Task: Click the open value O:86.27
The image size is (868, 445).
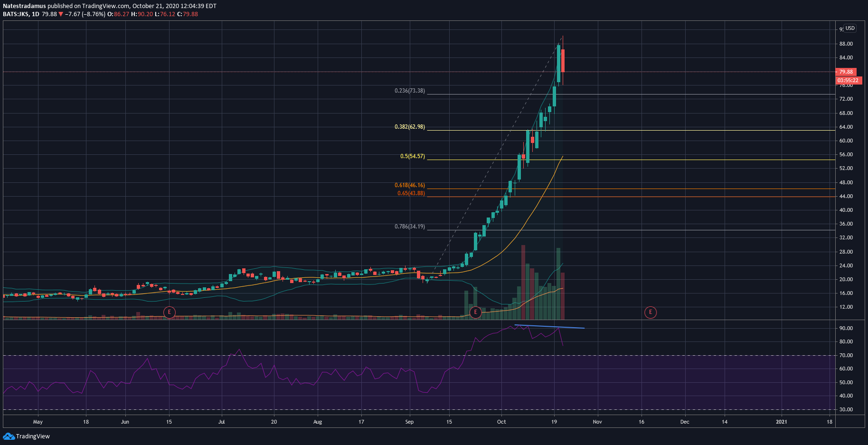Action: (118, 14)
